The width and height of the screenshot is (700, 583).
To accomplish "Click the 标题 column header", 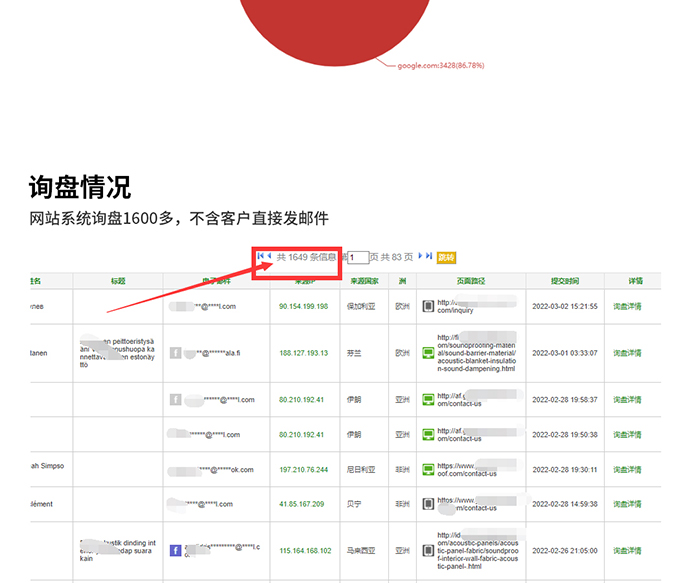I will 118,281.
